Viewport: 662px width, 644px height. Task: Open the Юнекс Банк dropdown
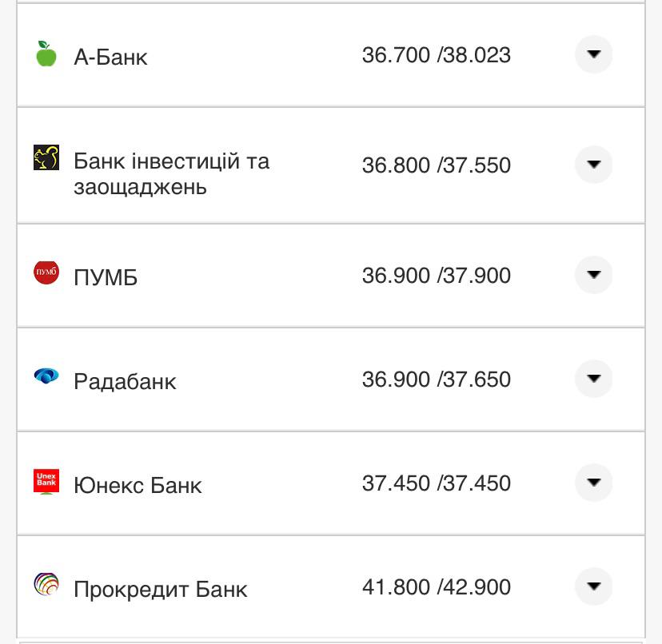593,483
